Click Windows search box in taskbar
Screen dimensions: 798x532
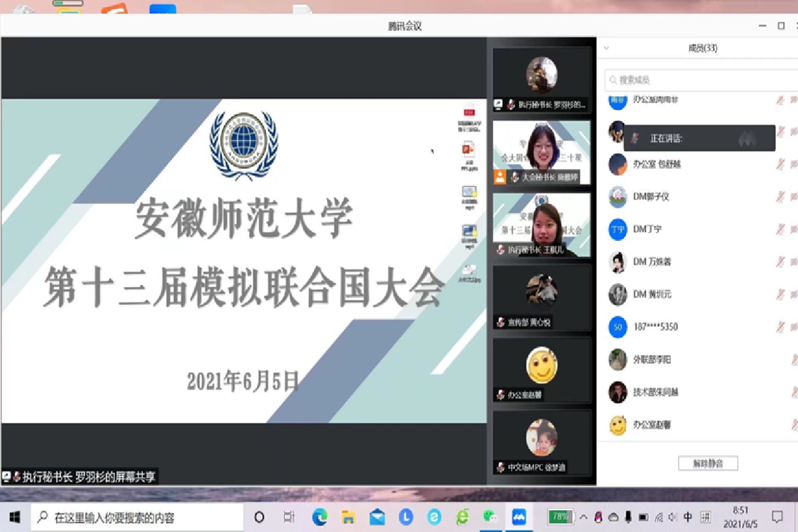click(x=137, y=518)
